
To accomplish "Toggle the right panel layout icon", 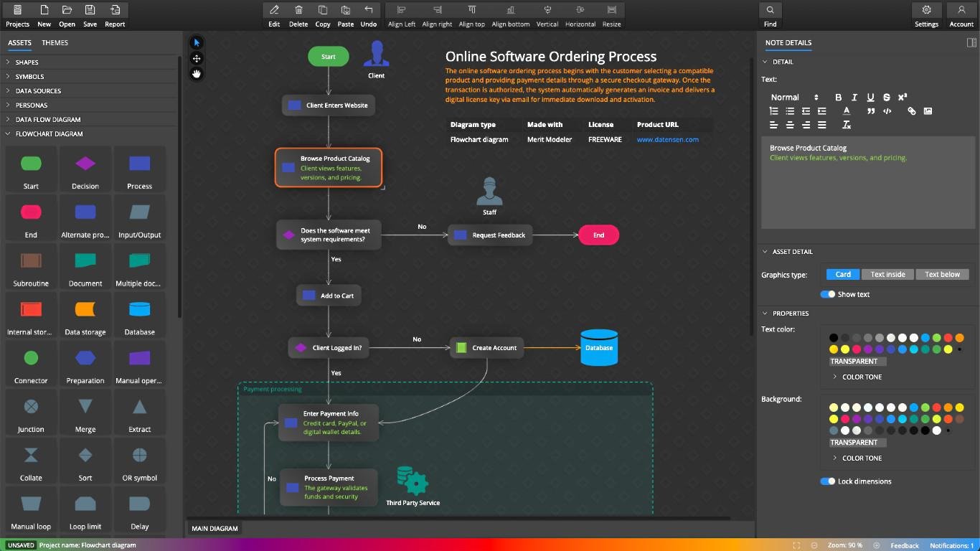I will [x=972, y=43].
